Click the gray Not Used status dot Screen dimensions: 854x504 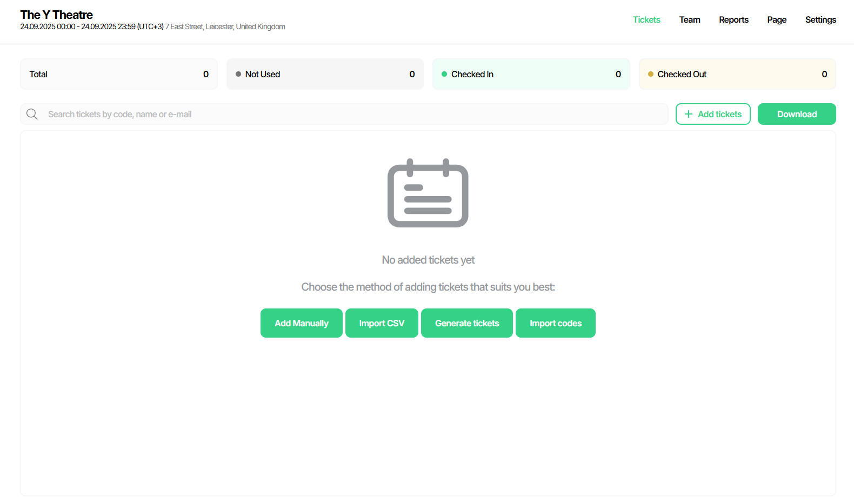click(x=238, y=74)
